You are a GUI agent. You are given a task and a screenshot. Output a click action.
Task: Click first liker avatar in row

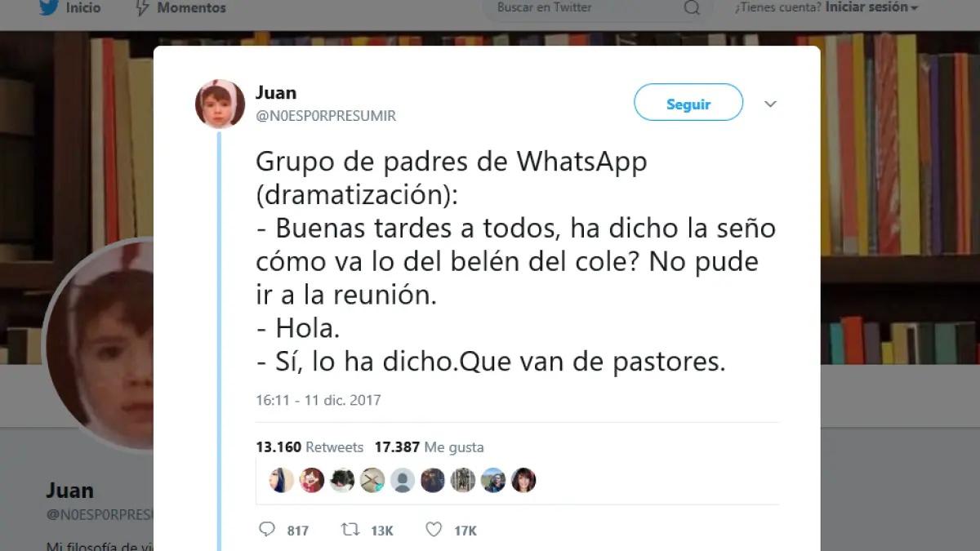(281, 480)
